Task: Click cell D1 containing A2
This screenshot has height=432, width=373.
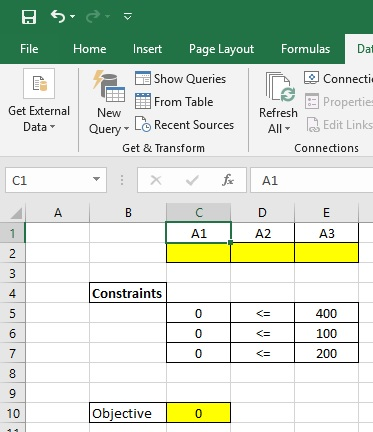Action: click(263, 233)
